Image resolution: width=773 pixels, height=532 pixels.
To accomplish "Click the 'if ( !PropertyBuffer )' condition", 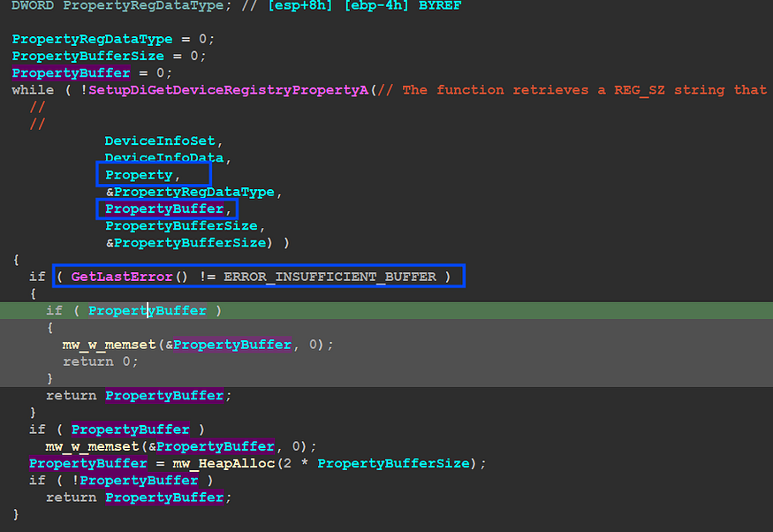I will 121,480.
